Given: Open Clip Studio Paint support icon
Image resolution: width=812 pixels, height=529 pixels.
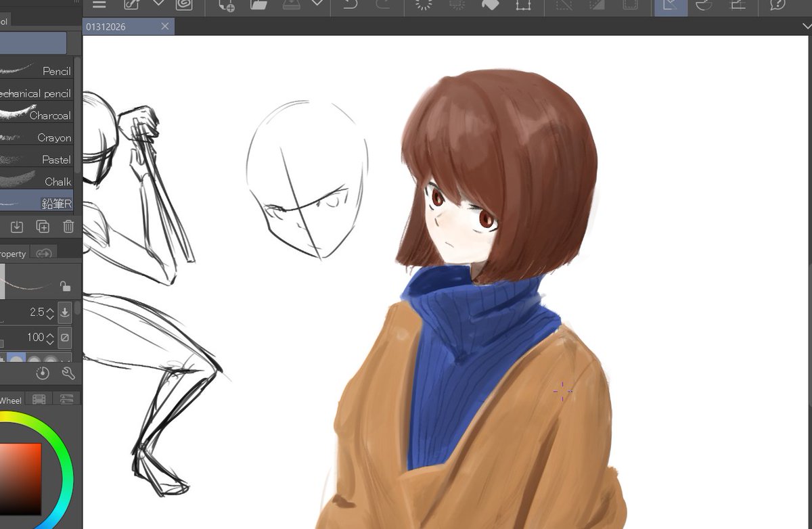Looking at the screenshot, I should click(778, 3).
